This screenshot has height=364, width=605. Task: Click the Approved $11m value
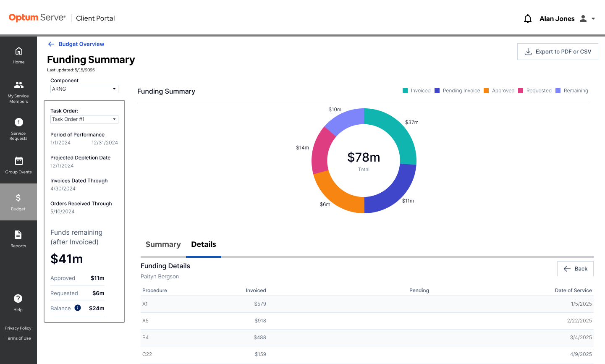pyautogui.click(x=97, y=278)
